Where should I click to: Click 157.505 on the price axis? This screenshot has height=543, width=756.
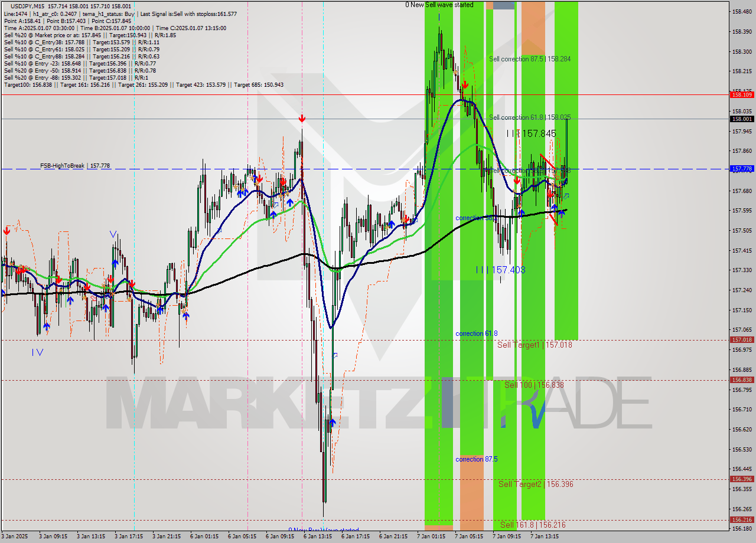coord(742,230)
